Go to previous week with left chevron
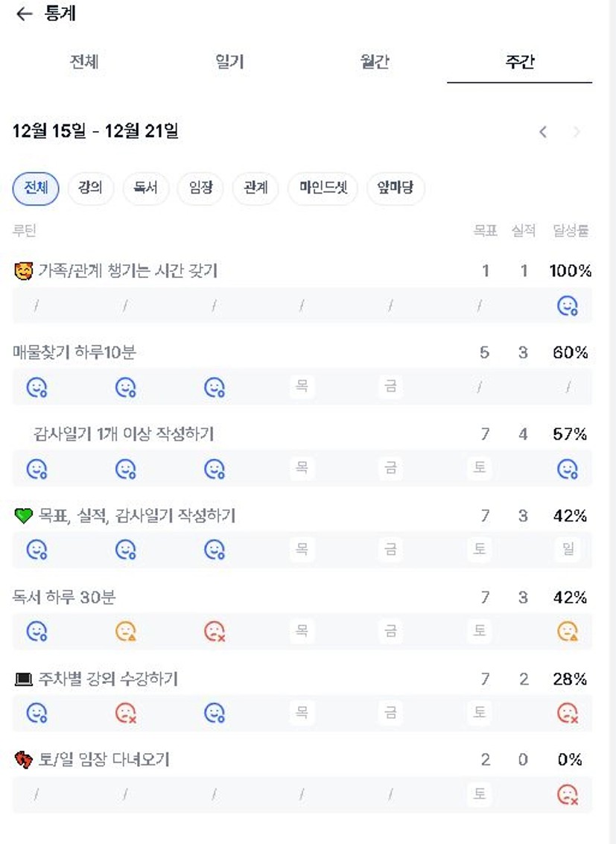 coord(543,132)
